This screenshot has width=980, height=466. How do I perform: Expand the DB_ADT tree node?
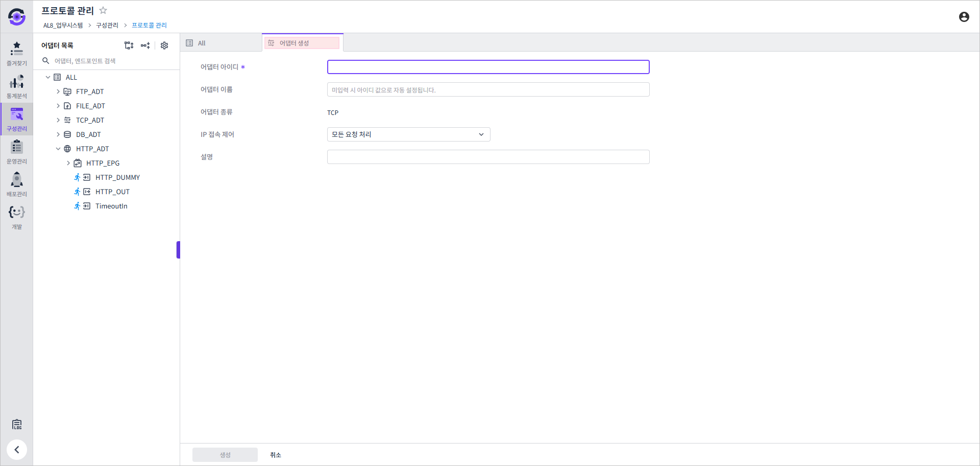click(58, 134)
